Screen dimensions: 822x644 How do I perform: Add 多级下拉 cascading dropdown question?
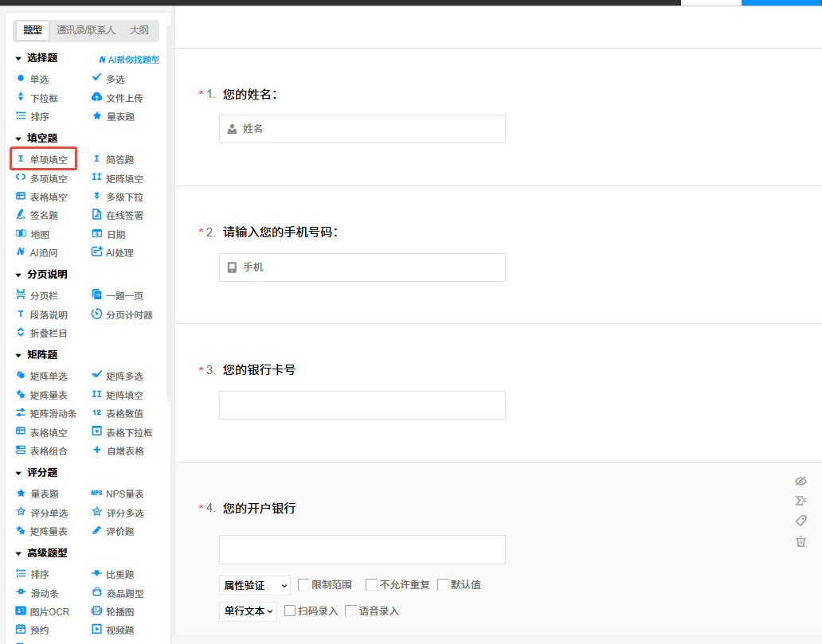click(118, 197)
